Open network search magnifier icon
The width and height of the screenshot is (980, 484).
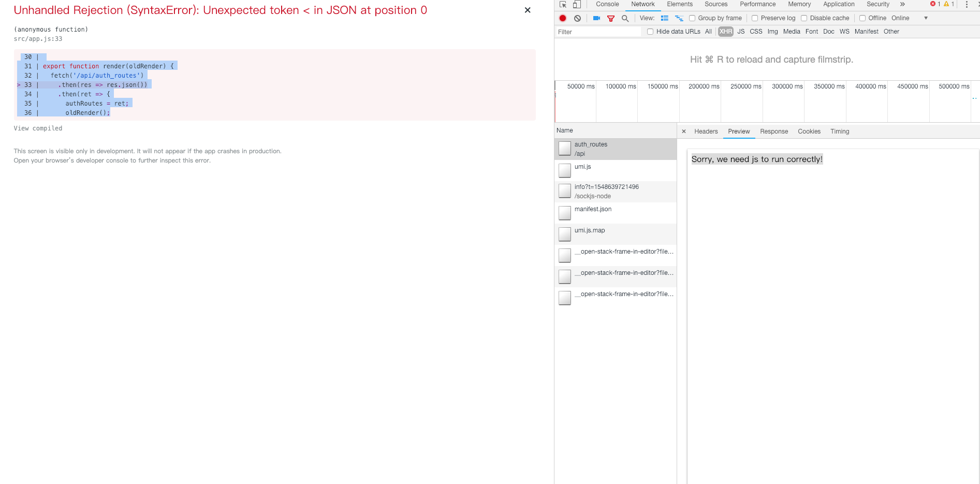[x=625, y=18]
